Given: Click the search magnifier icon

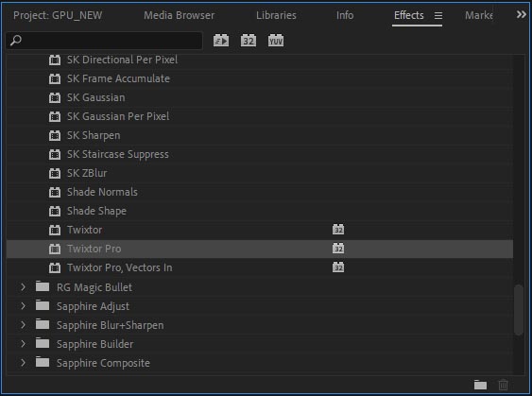Looking at the screenshot, I should tap(16, 41).
